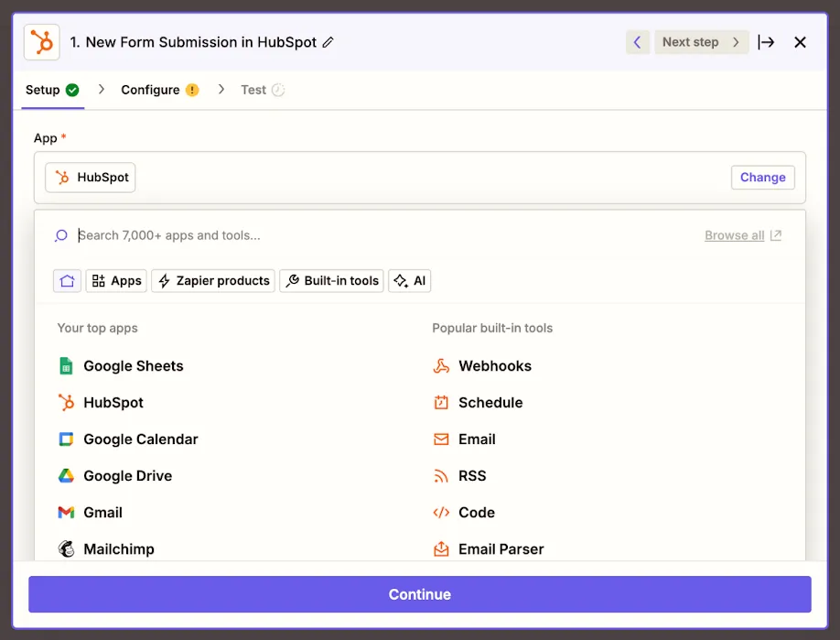Choose Email Parser built-in tool

[x=501, y=548]
